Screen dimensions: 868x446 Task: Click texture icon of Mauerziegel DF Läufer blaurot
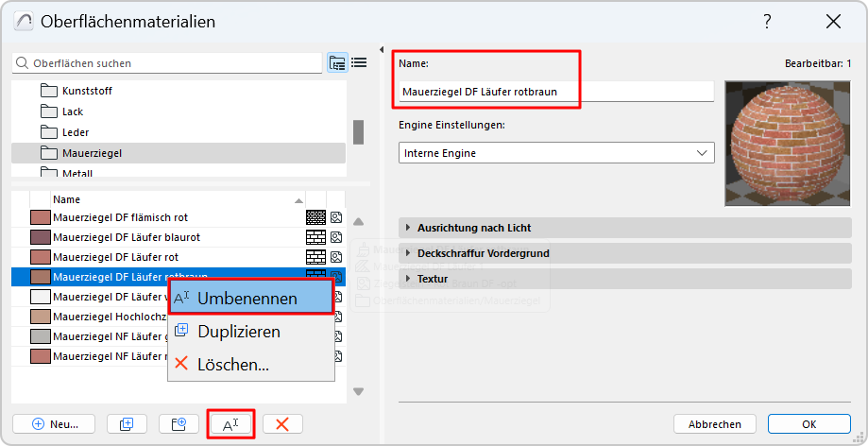(336, 237)
